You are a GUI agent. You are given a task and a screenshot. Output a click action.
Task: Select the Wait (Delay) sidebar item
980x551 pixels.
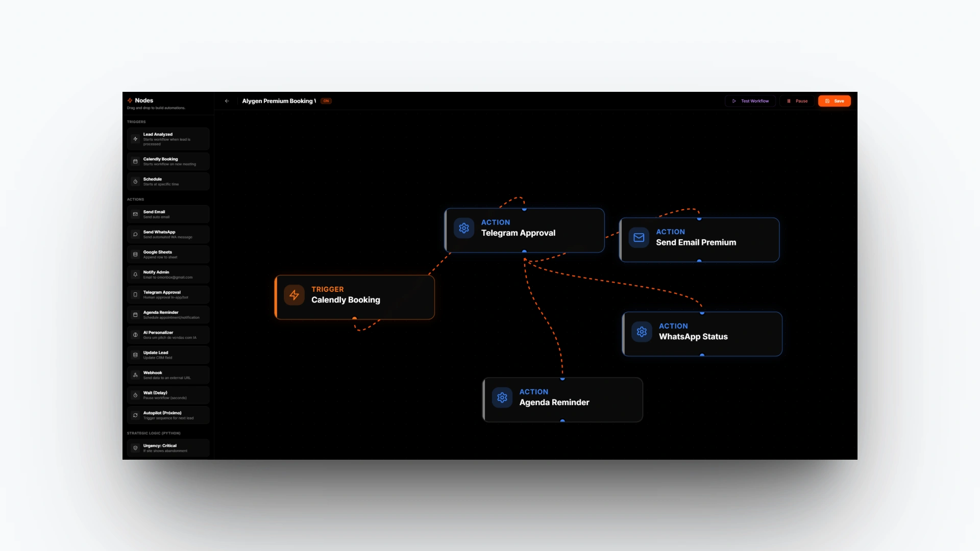point(168,395)
